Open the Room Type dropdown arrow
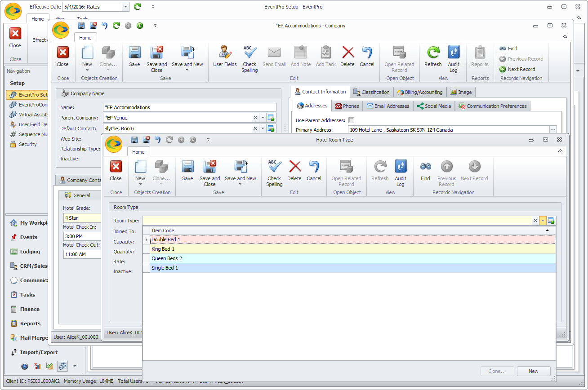 [543, 221]
